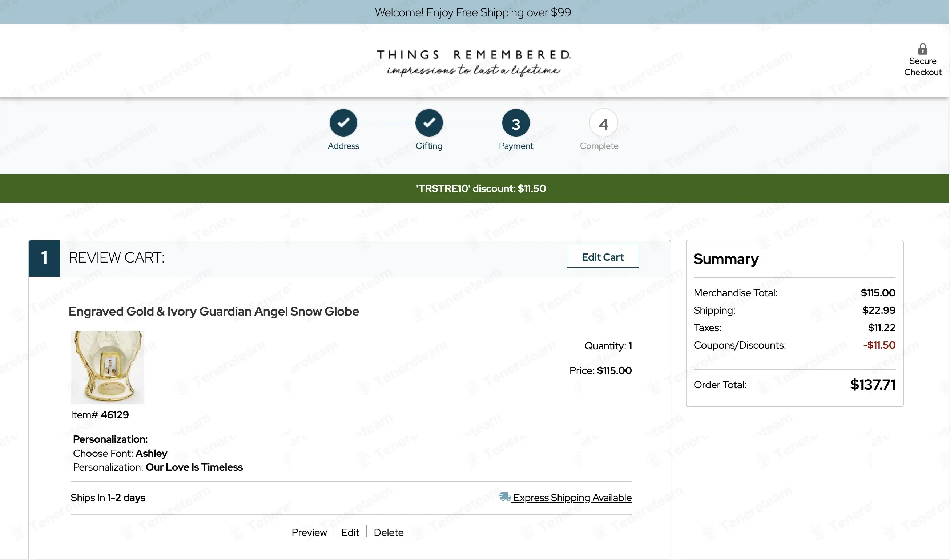
Task: Click the Item# 46129 text
Action: point(100,415)
